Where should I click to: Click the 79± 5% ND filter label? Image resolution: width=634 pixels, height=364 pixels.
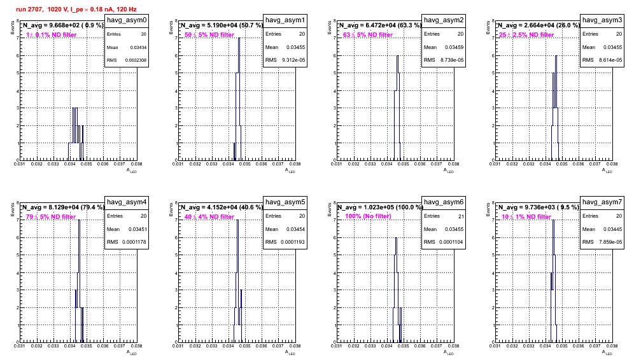(x=51, y=217)
